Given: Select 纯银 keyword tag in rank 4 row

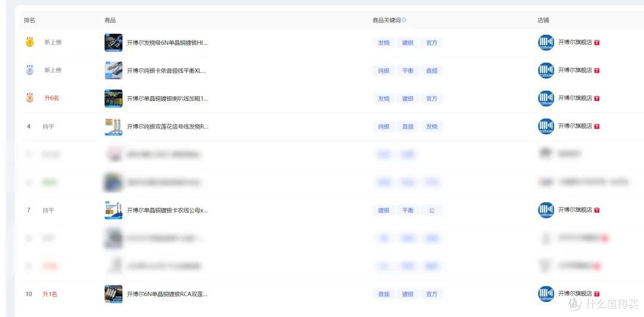Looking at the screenshot, I should click(383, 127).
